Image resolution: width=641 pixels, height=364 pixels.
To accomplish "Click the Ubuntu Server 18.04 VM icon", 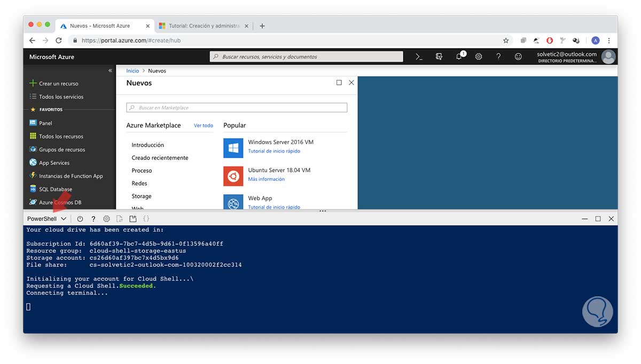I will [x=233, y=176].
